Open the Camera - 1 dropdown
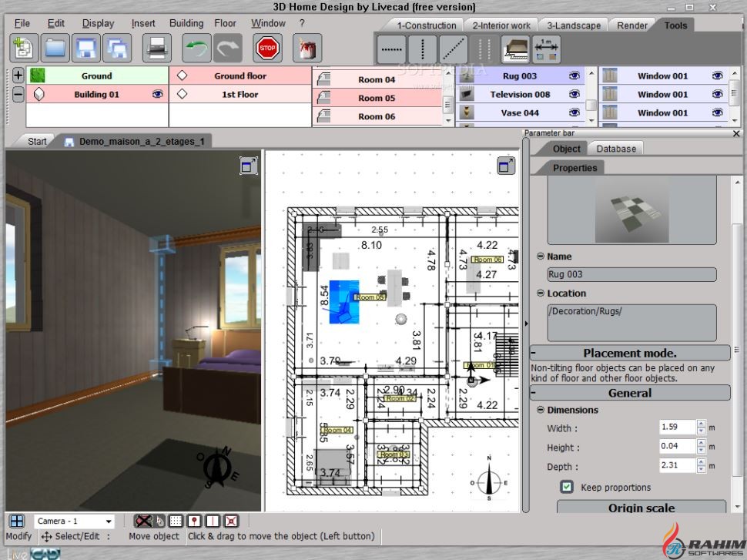 coord(109,521)
